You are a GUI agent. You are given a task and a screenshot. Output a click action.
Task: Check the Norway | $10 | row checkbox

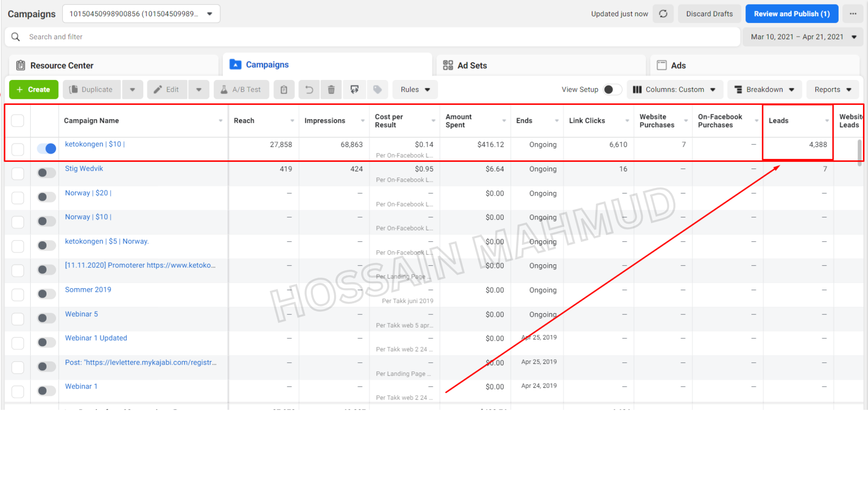(x=18, y=222)
